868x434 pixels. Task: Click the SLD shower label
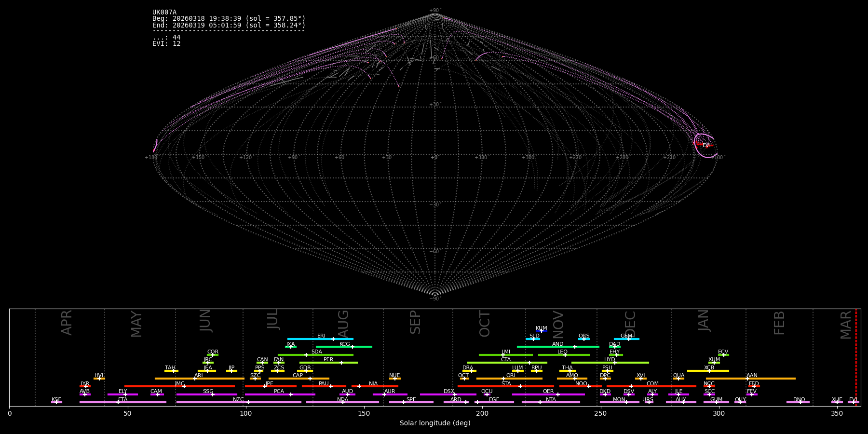(x=534, y=336)
